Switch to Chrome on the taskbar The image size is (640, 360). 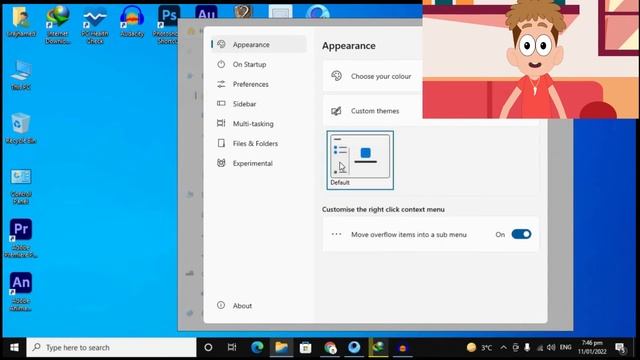tap(330, 347)
